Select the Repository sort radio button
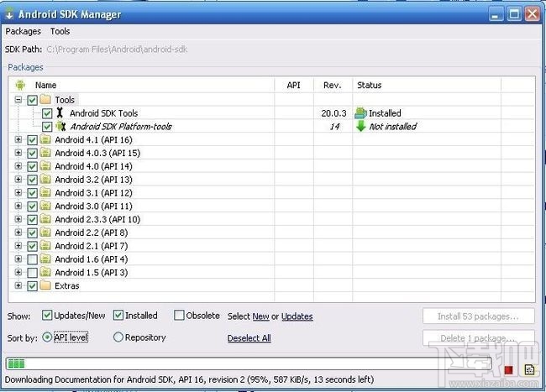Image resolution: width=546 pixels, height=392 pixels. click(118, 337)
